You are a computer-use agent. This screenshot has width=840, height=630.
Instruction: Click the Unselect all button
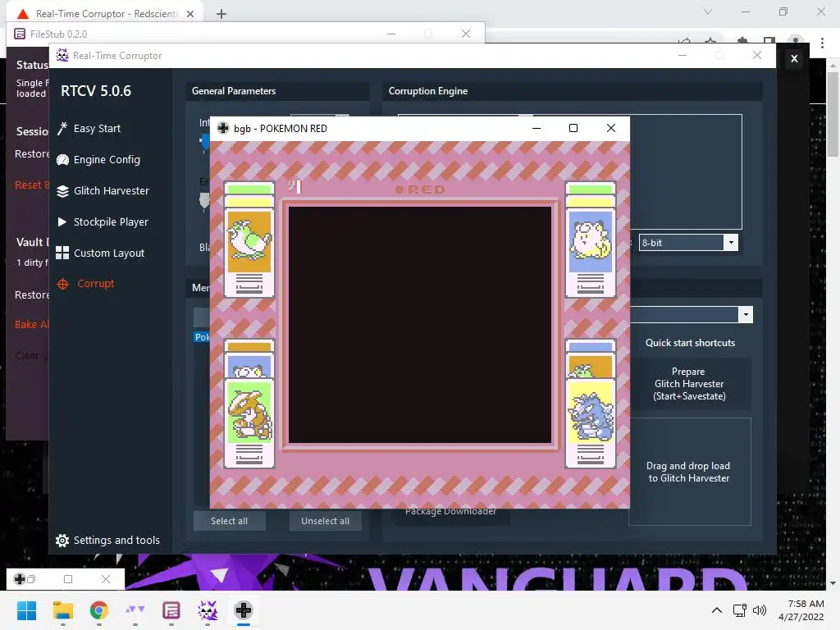tap(325, 521)
